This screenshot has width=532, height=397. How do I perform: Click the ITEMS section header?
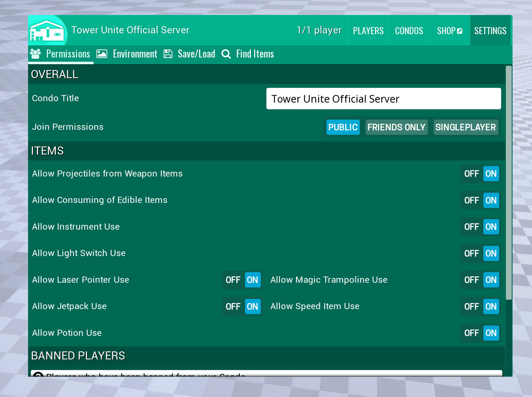click(266, 151)
